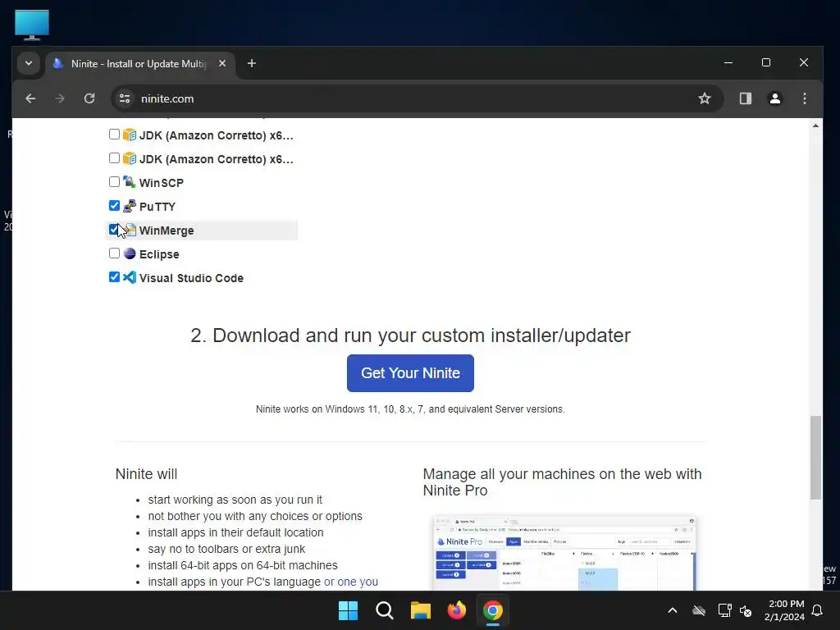Show hidden system tray icons
The height and width of the screenshot is (630, 840).
(x=673, y=610)
